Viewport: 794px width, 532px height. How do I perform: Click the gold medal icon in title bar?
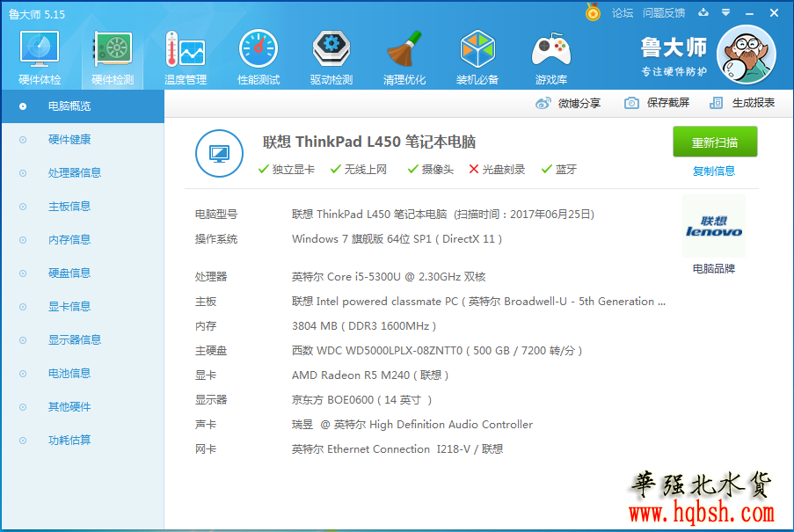[593, 12]
